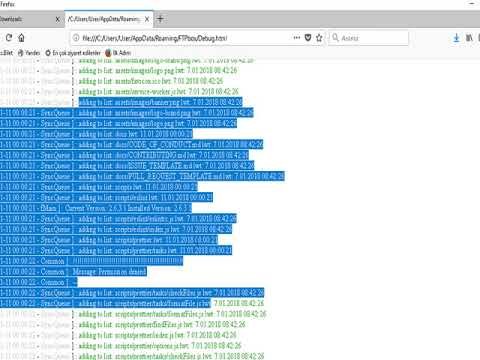The image size is (480, 360).
Task: Click the Arama search field
Action: tap(369, 38)
